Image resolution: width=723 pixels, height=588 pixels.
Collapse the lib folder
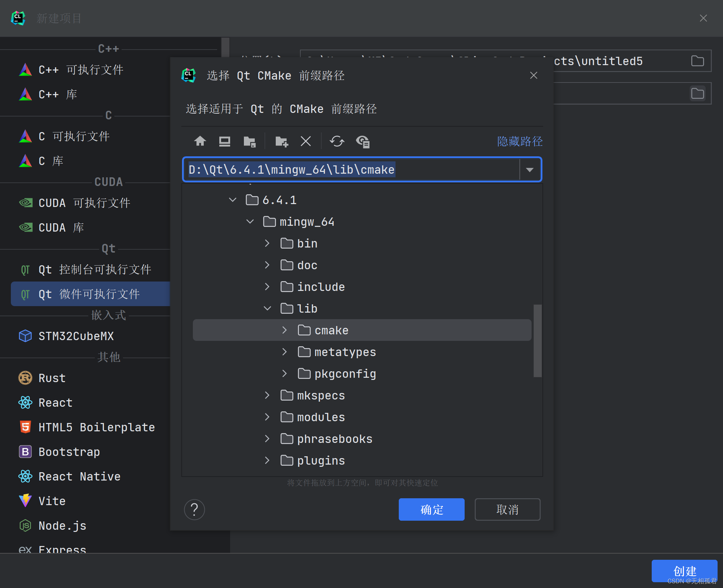click(267, 308)
